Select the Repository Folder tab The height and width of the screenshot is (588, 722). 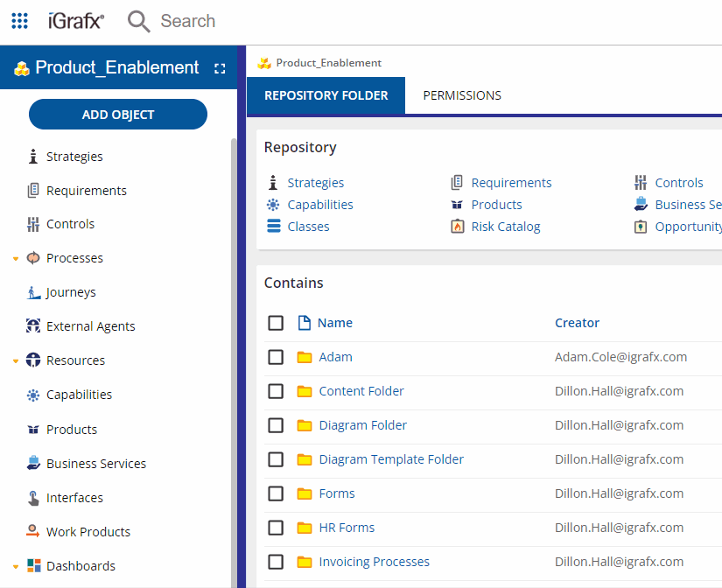click(x=326, y=95)
